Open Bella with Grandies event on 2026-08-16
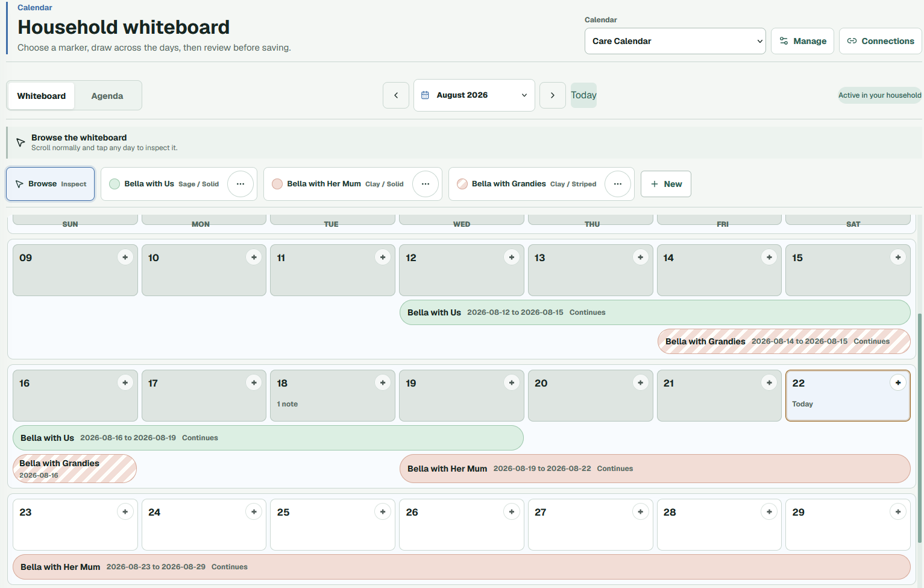This screenshot has width=924, height=588. [x=75, y=469]
